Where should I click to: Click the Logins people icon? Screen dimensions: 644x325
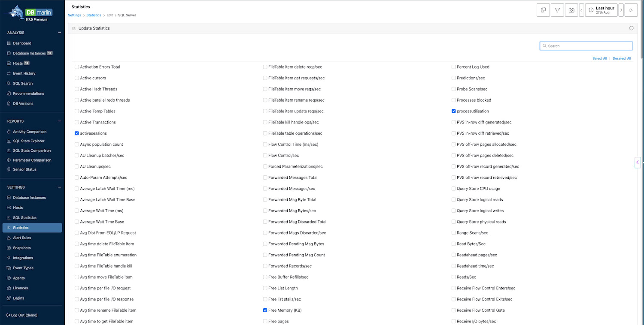9,298
